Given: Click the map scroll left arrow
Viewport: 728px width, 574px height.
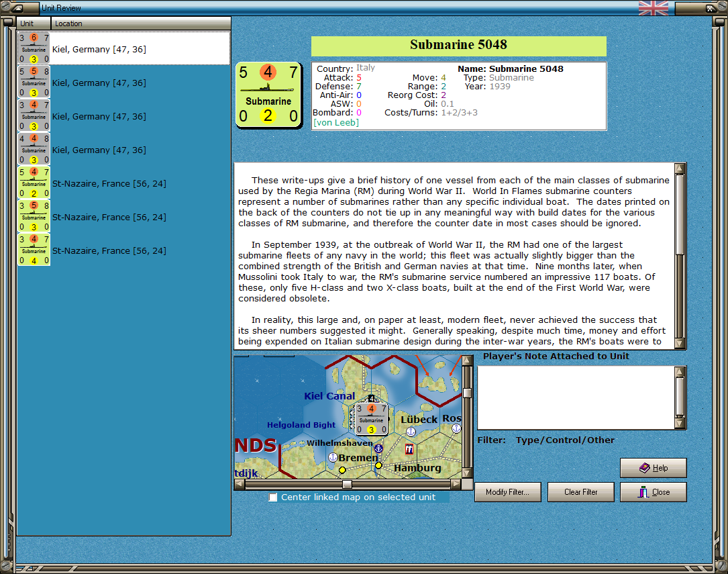Looking at the screenshot, I should 240,484.
